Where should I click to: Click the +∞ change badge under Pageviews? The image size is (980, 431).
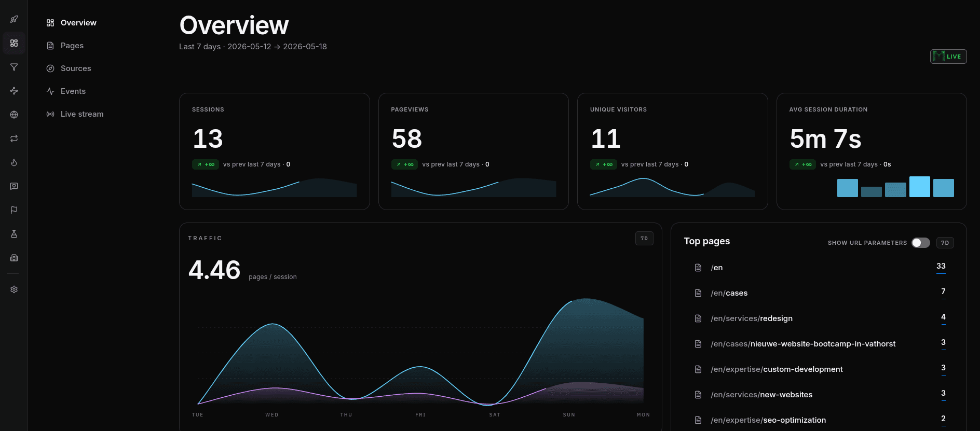(404, 164)
